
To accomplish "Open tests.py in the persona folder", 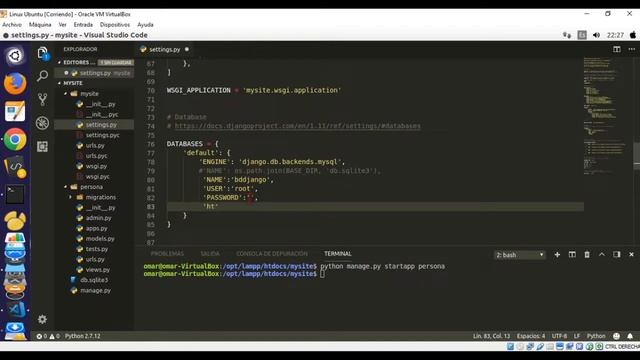I will click(97, 249).
